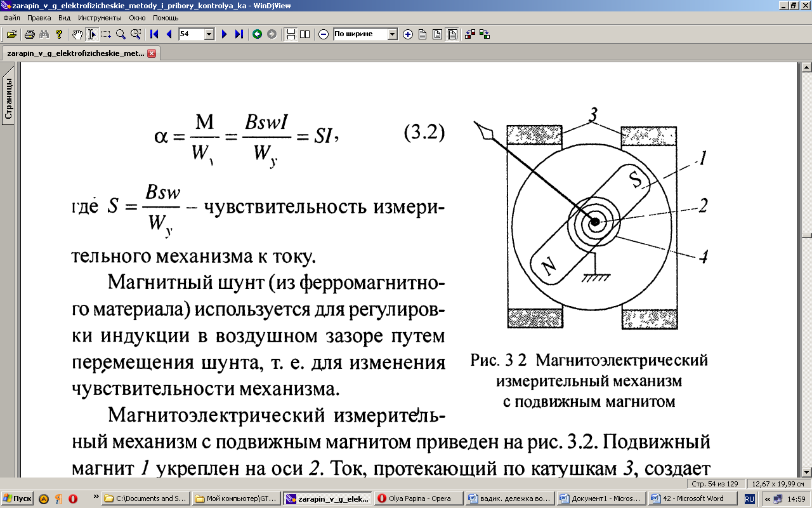Image resolution: width=812 pixels, height=508 pixels.
Task: Select the Hand drag tool
Action: coord(77,34)
